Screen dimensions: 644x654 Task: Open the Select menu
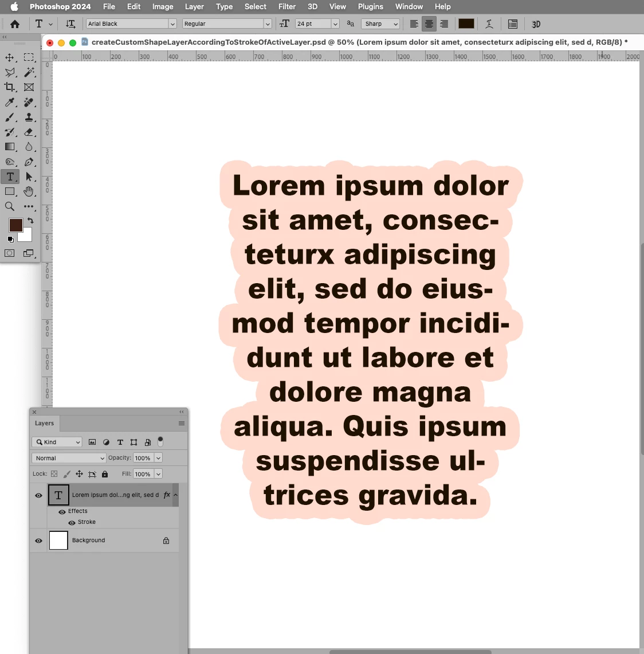tap(255, 7)
